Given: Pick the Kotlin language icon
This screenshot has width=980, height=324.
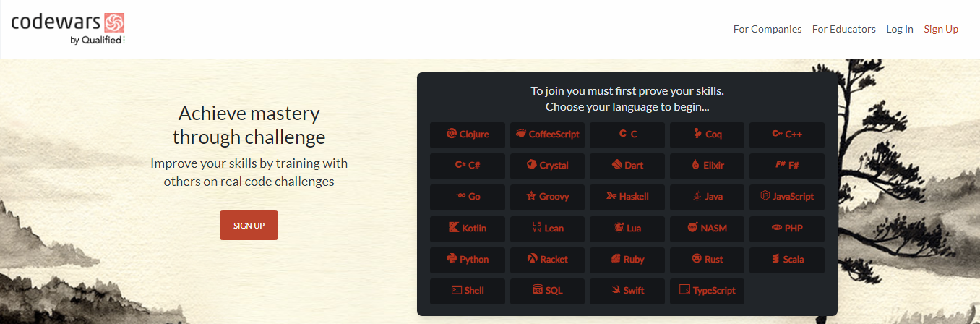Looking at the screenshot, I should point(454,228).
